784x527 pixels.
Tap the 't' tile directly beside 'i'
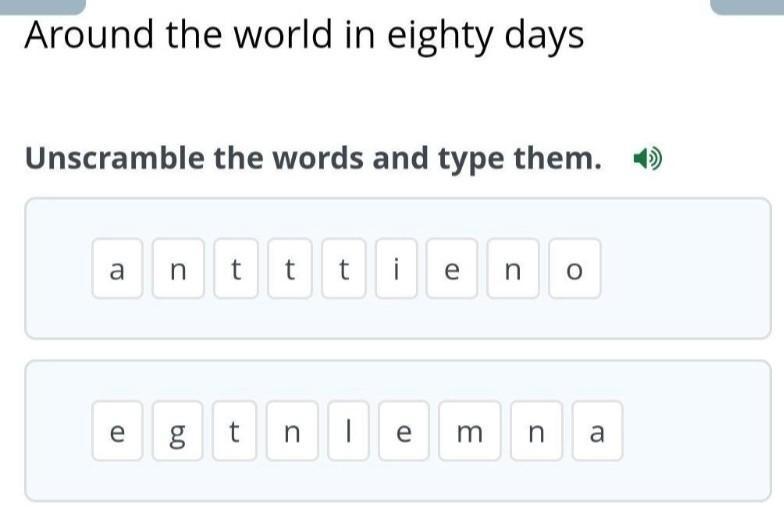(345, 269)
